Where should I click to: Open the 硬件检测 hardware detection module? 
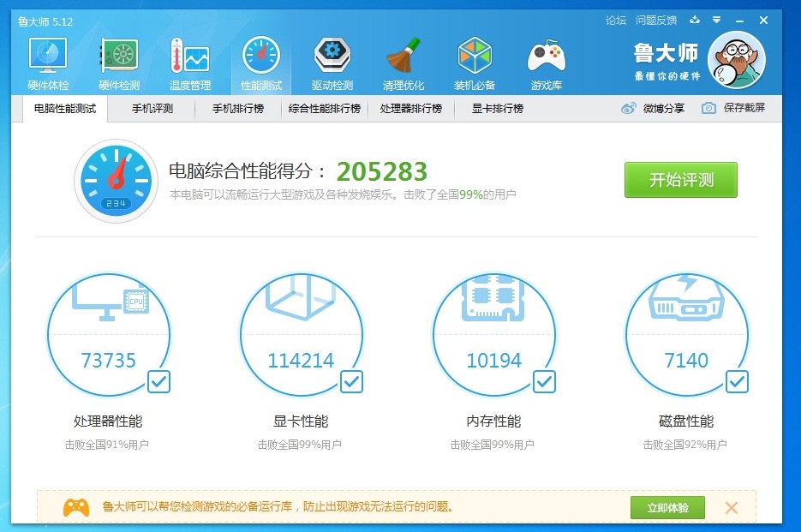(x=119, y=63)
